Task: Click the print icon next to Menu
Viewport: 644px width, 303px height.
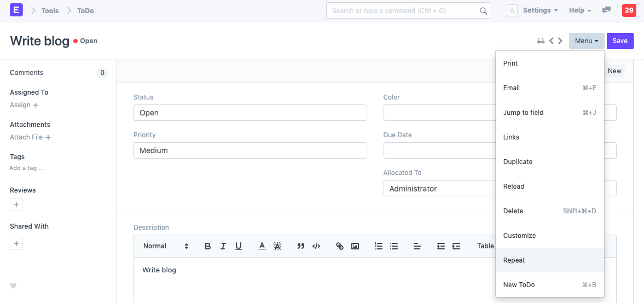Action: (x=541, y=41)
